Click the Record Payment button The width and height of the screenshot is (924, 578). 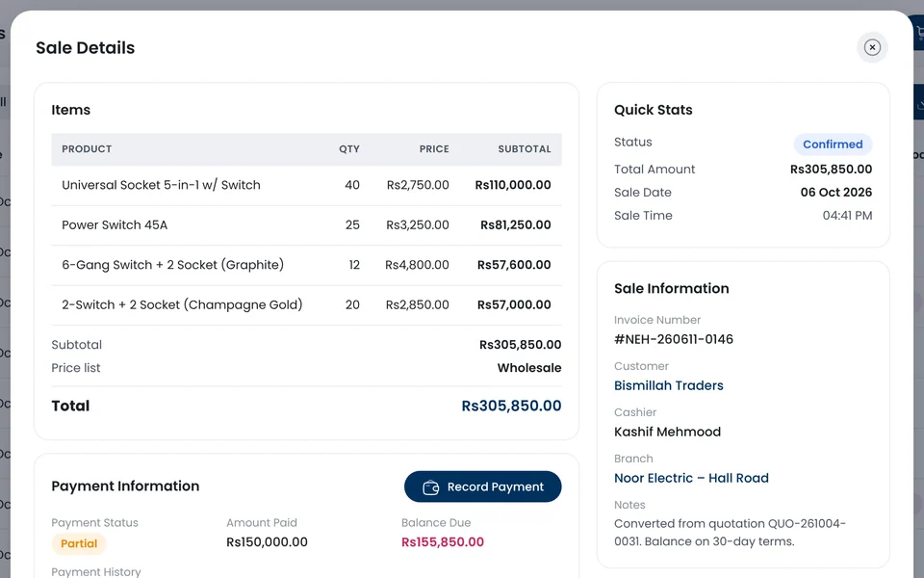(482, 486)
